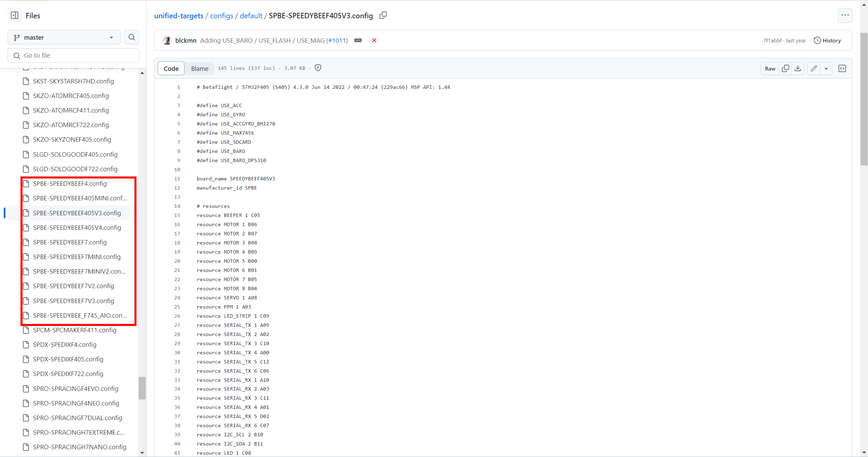Open SKZO-ATOMRCF405.config file

(71, 96)
